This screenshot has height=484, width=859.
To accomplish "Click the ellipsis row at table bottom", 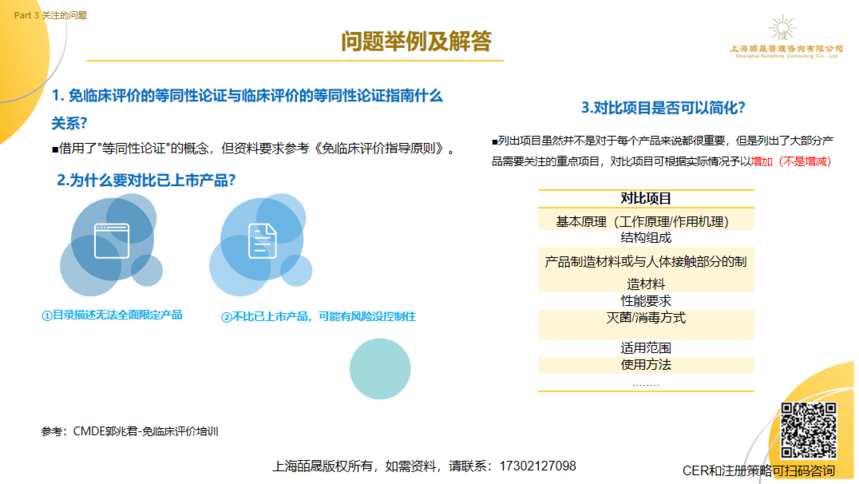I will 646,384.
